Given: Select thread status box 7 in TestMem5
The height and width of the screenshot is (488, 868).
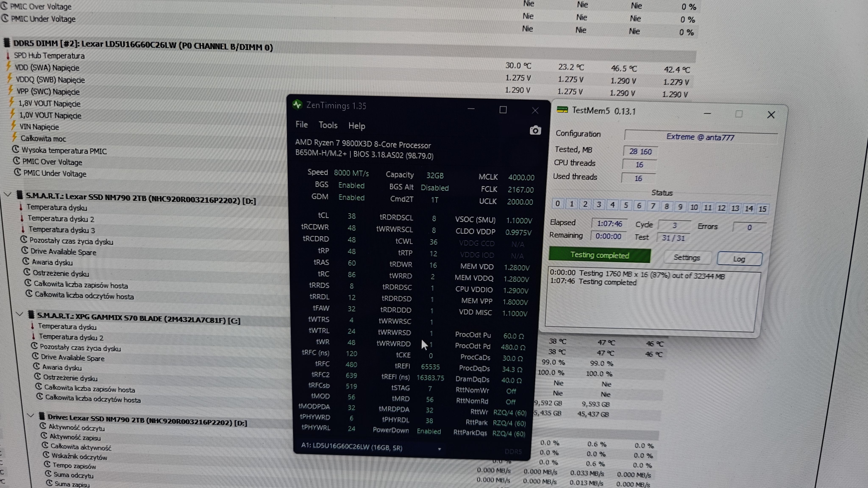Looking at the screenshot, I should pyautogui.click(x=653, y=206).
